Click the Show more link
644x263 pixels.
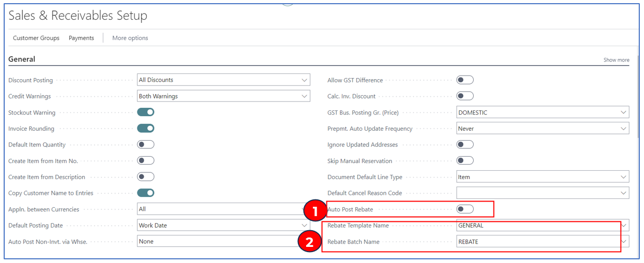[616, 60]
